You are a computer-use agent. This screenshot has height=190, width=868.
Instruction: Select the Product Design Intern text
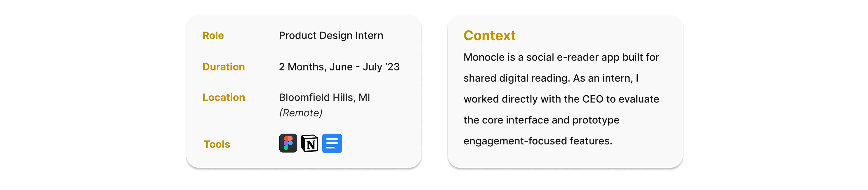coord(331,35)
